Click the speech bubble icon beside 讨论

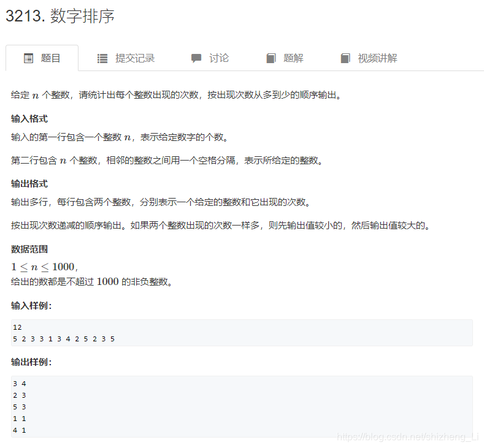[x=196, y=58]
